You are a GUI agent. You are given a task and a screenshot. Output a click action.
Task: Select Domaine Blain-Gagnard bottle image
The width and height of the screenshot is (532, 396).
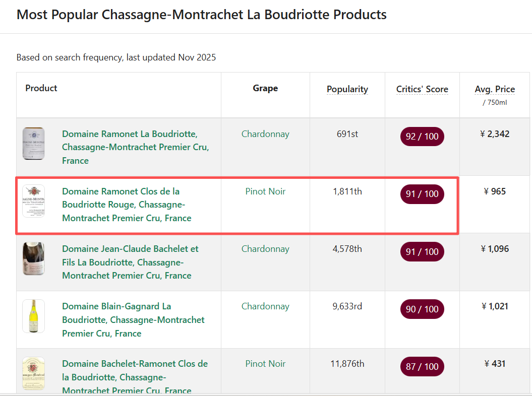[33, 316]
